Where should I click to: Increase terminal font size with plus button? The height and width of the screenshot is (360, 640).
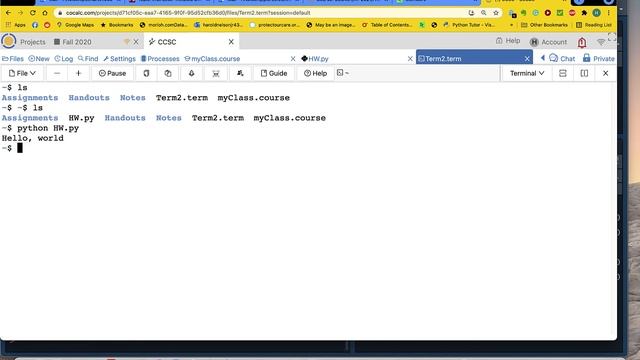[x=78, y=73]
